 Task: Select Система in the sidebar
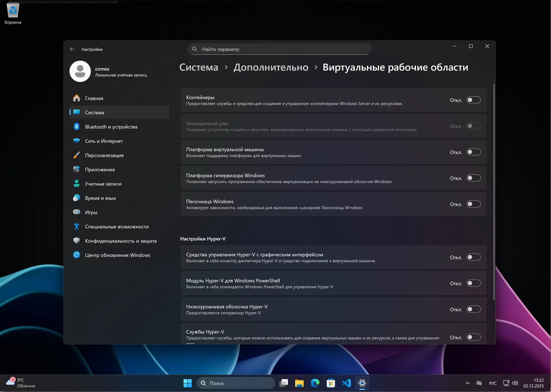click(x=119, y=112)
